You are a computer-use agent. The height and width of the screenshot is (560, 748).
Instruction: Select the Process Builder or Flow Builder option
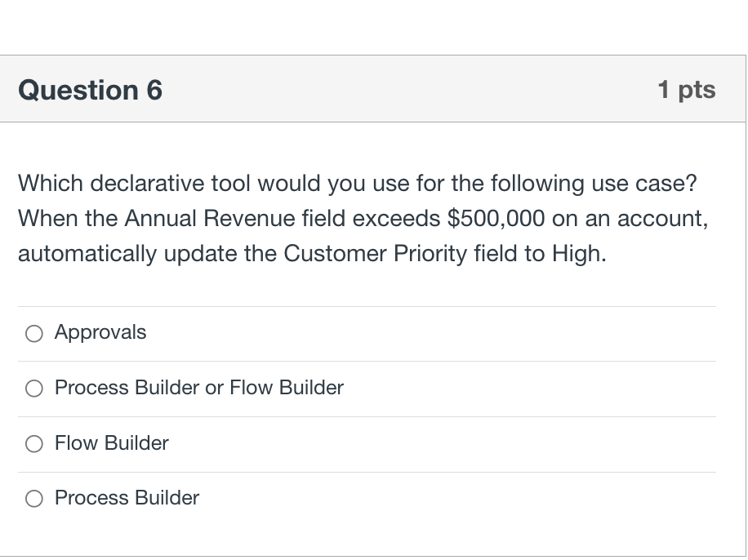34,389
